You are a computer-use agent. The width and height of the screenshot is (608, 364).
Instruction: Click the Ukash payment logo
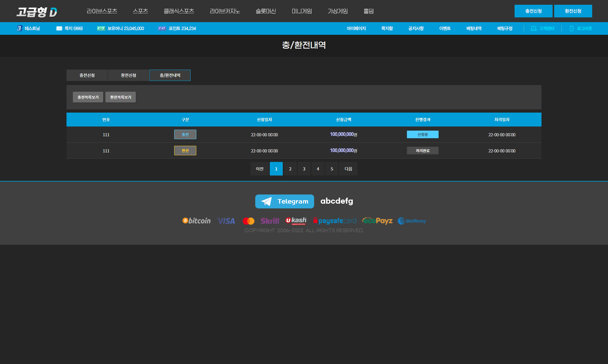coord(296,221)
